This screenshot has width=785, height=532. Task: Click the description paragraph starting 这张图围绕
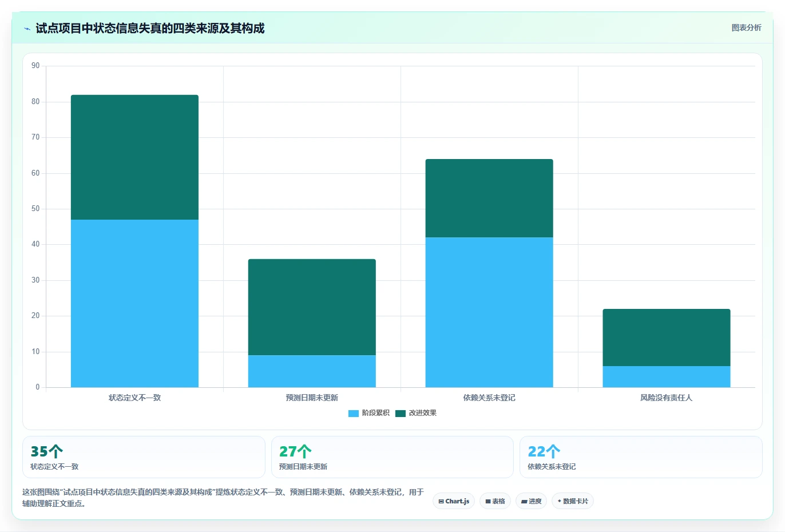(223, 498)
